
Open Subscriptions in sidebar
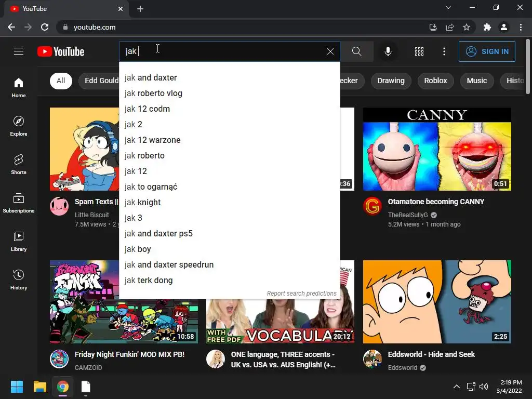(19, 203)
